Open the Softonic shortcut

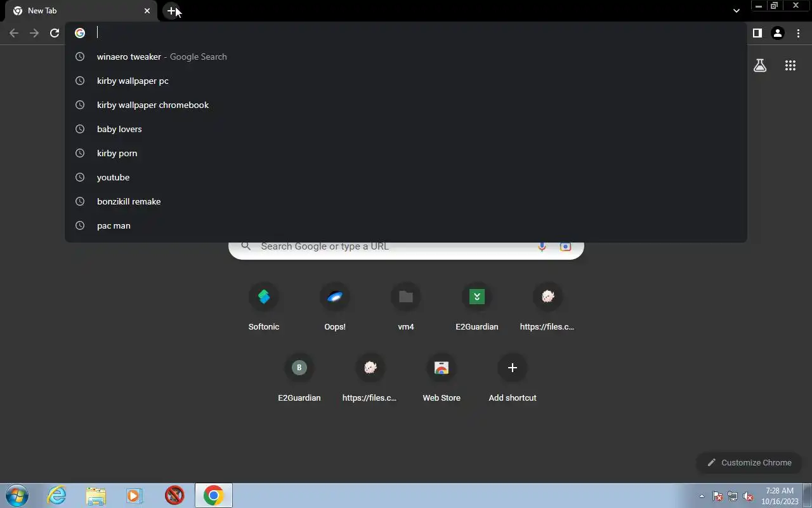point(264,307)
